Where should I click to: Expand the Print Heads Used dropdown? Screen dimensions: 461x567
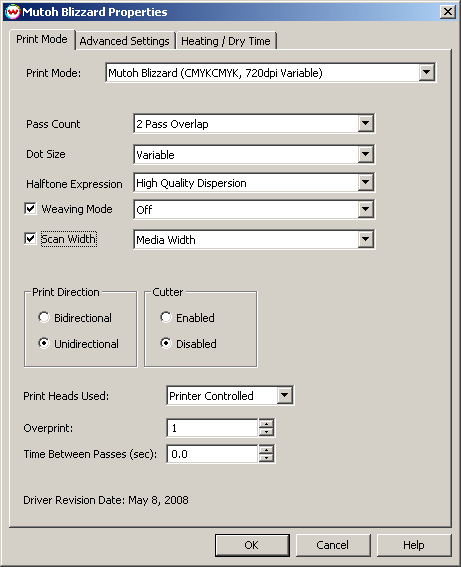point(285,395)
